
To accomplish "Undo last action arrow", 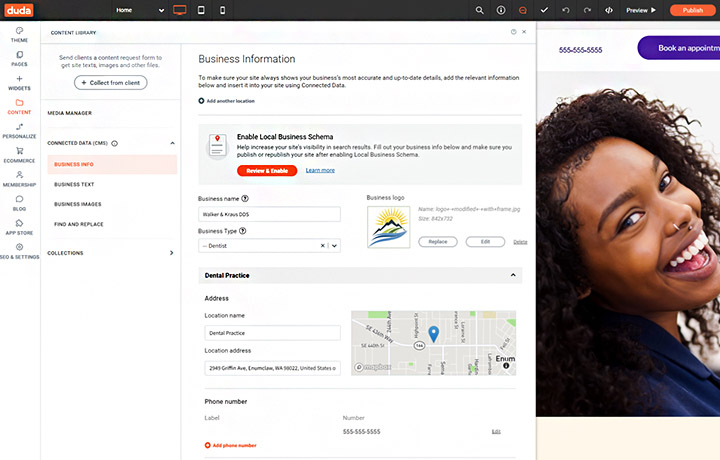I will 566,10.
